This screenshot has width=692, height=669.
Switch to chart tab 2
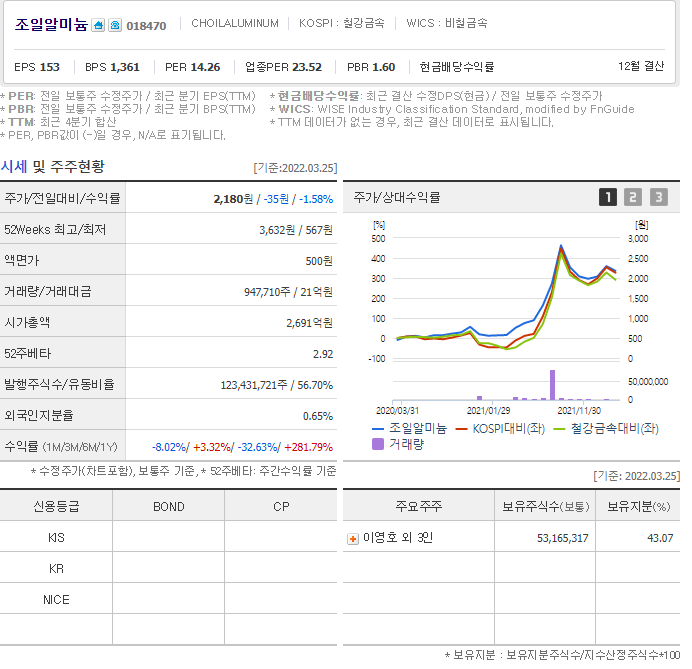(x=633, y=197)
